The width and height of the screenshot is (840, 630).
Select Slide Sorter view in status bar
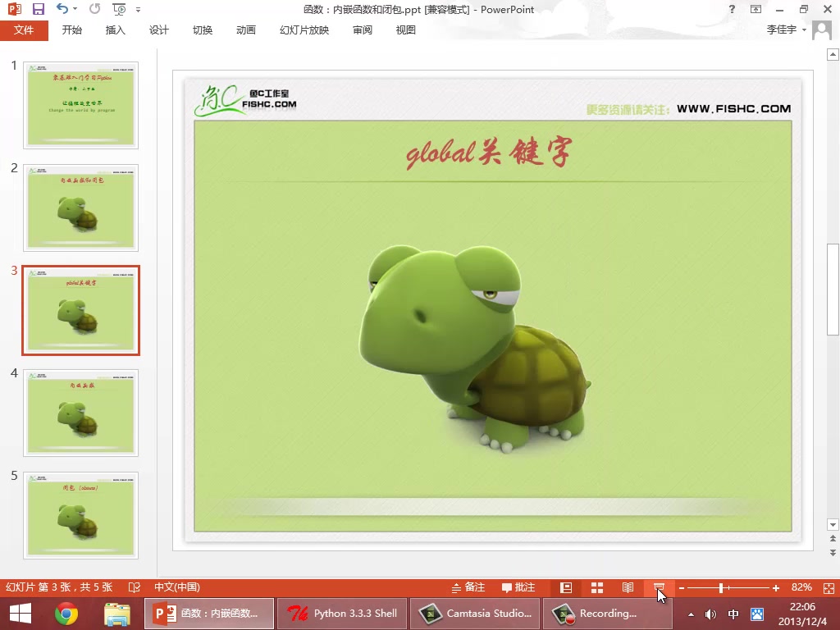[596, 587]
